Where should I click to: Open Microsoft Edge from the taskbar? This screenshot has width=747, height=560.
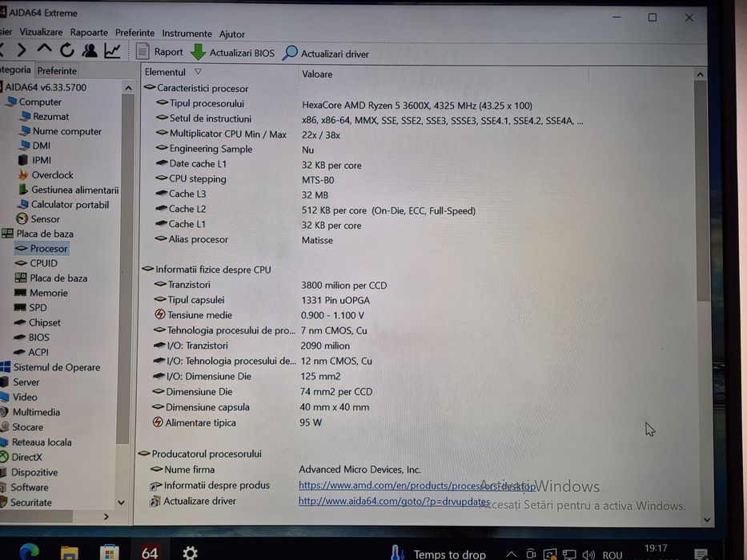coord(30,551)
